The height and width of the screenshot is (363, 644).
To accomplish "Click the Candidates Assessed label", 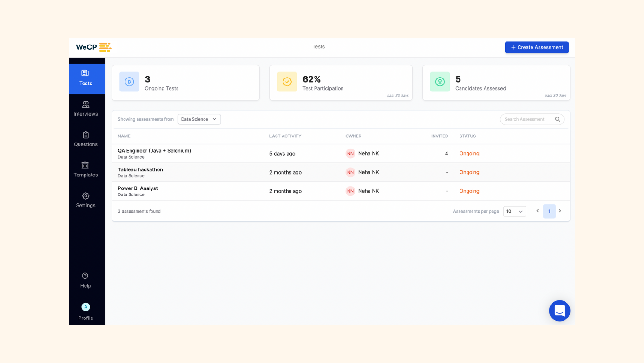I will 480,88.
